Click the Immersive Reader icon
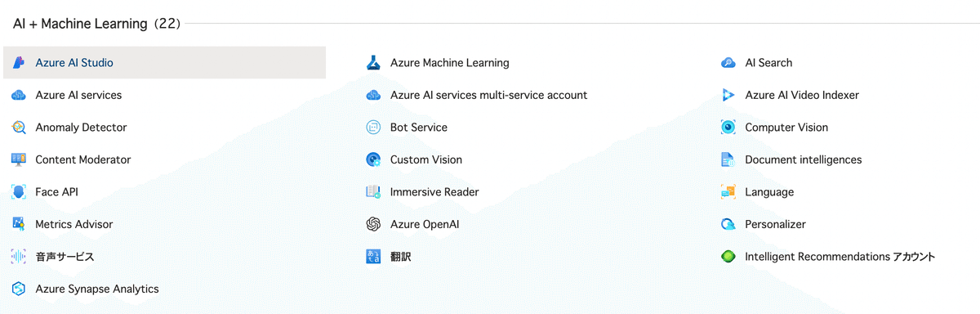The image size is (980, 314). point(373,192)
